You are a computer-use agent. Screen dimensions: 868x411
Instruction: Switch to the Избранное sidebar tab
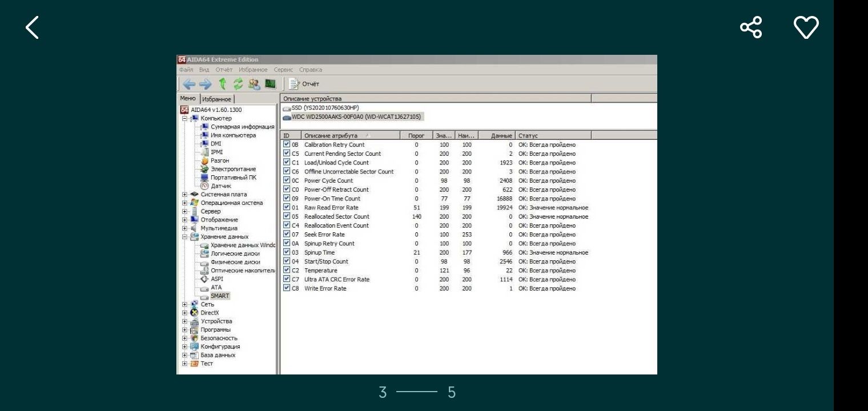[x=216, y=99]
